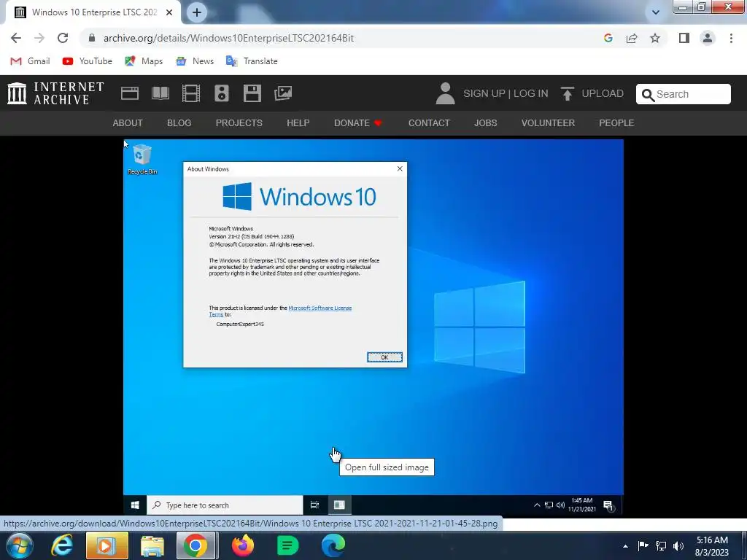
Task: Open the Chrome profile avatar
Action: point(708,38)
